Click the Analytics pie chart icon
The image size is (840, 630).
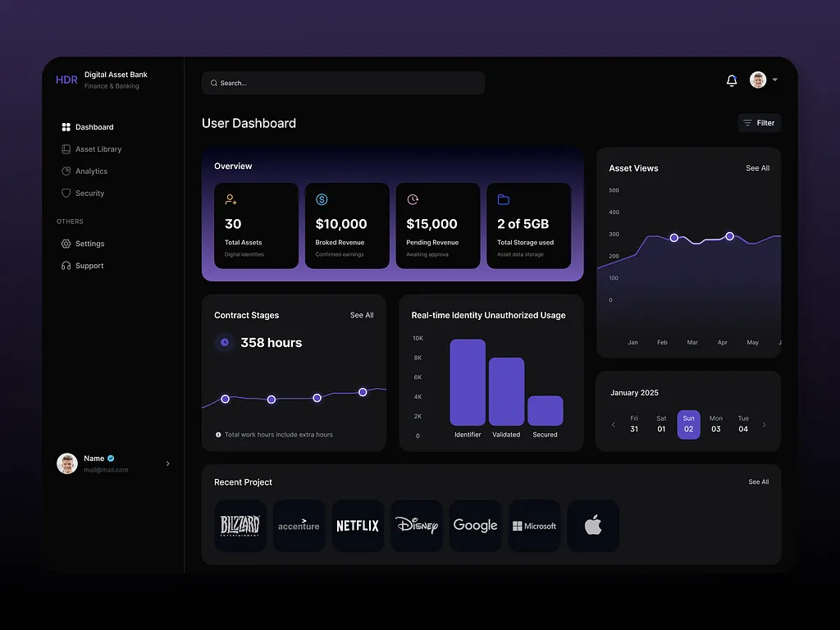tap(66, 171)
